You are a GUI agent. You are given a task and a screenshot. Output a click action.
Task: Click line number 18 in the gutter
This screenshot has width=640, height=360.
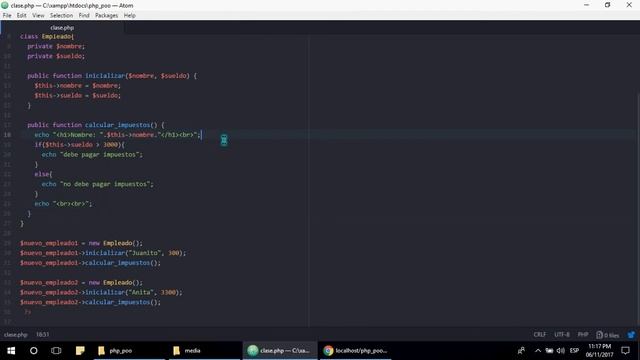(x=8, y=135)
